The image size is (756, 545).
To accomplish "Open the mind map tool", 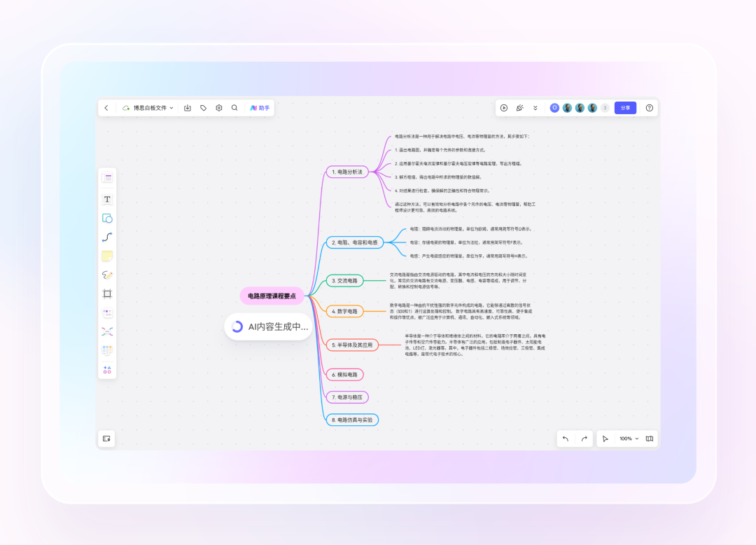I will (x=107, y=331).
